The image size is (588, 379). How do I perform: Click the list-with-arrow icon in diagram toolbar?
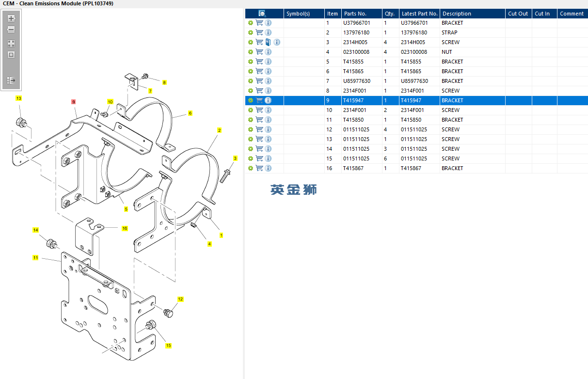click(x=11, y=80)
